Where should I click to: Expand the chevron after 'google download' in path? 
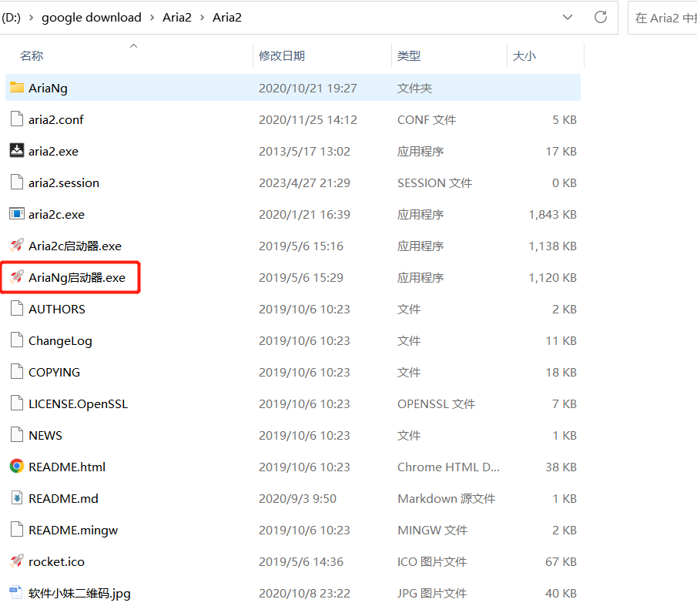point(152,17)
